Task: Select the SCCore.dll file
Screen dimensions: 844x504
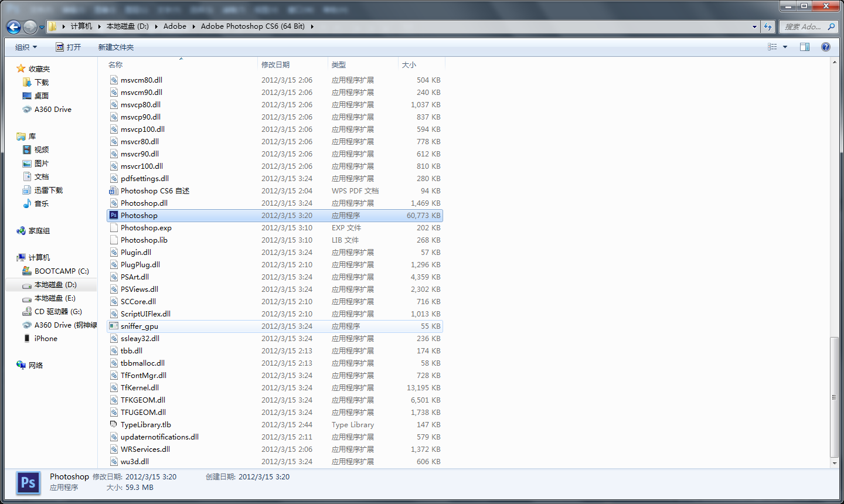Action: coord(275,301)
